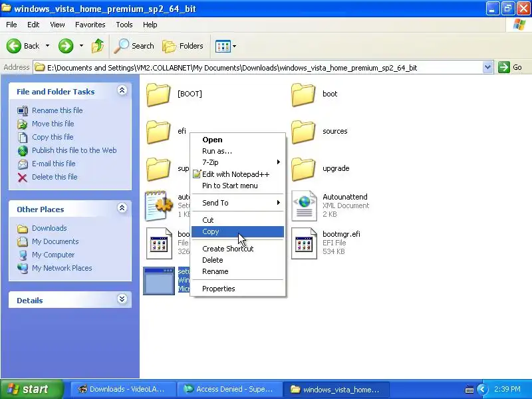The image size is (532, 399).
Task: Select the sources folder icon
Action: point(303,132)
